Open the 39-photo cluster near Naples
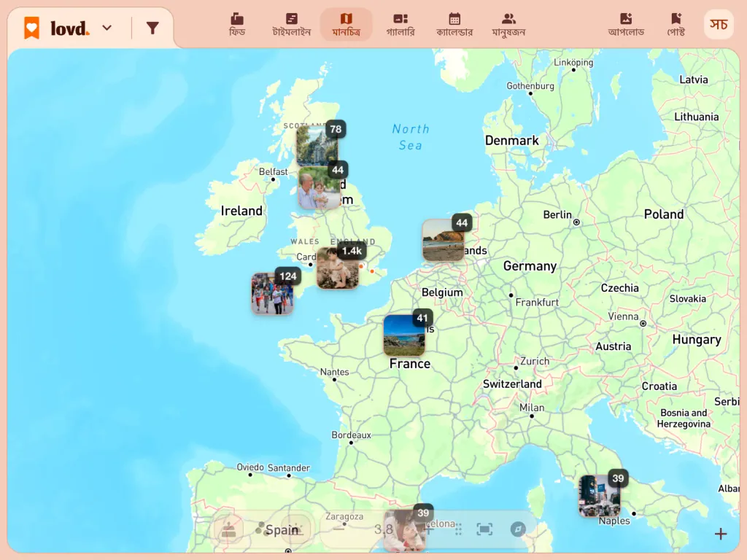The image size is (747, 560). coord(600,496)
